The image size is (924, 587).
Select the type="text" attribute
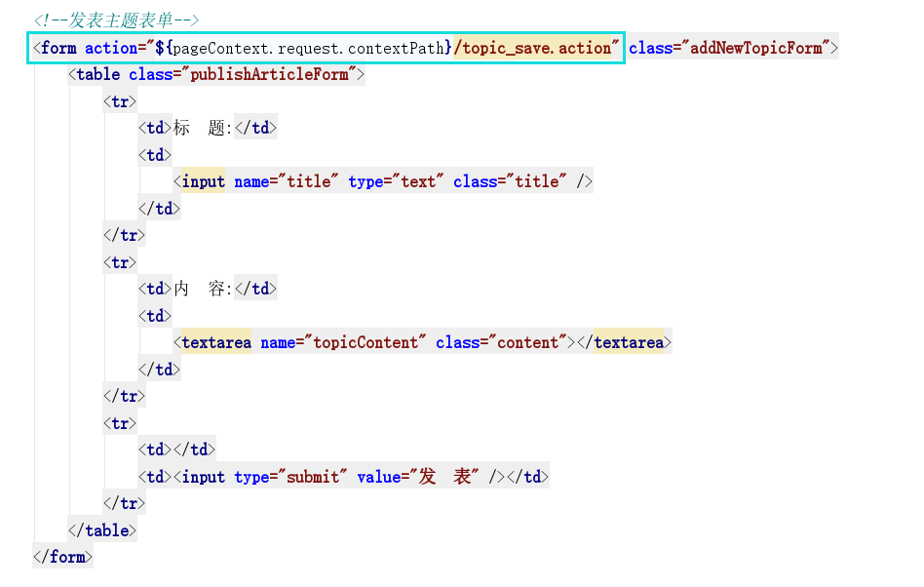pyautogui.click(x=396, y=181)
